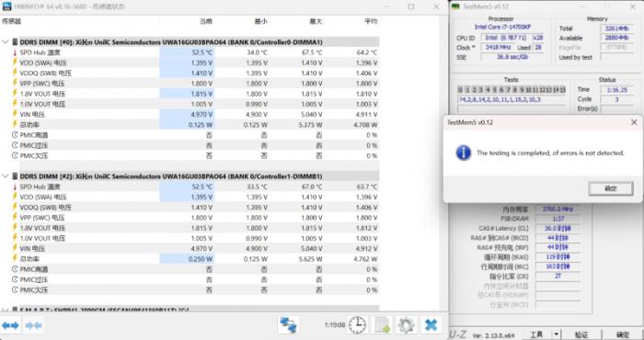Image resolution: width=644 pixels, height=340 pixels.
Task: Collapse the DDR5 DIMM [#2] sensor group
Action: [5, 176]
